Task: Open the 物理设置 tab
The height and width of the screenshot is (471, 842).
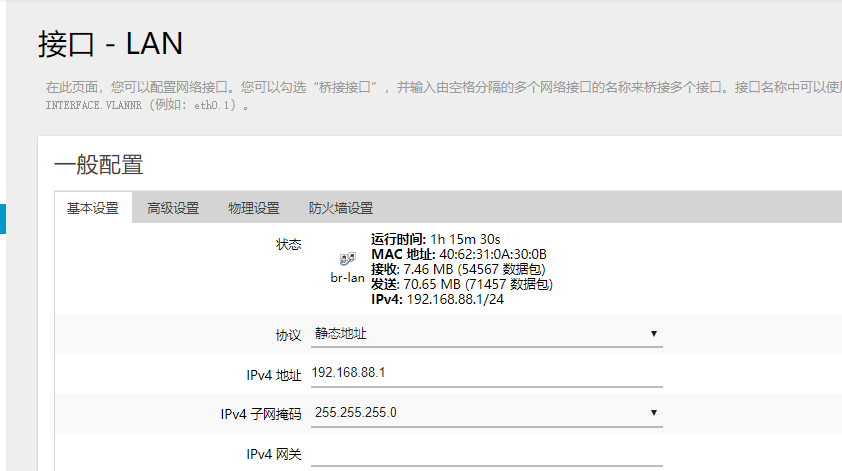Action: click(253, 208)
